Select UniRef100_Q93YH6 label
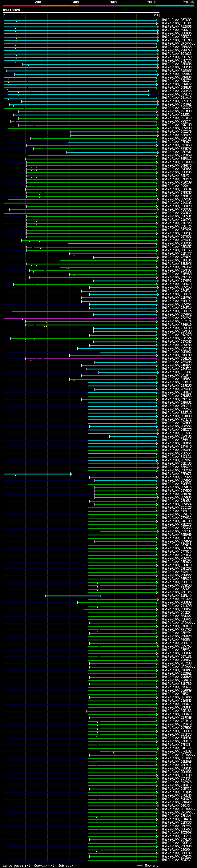This screenshot has height=868, width=197. [x=177, y=349]
